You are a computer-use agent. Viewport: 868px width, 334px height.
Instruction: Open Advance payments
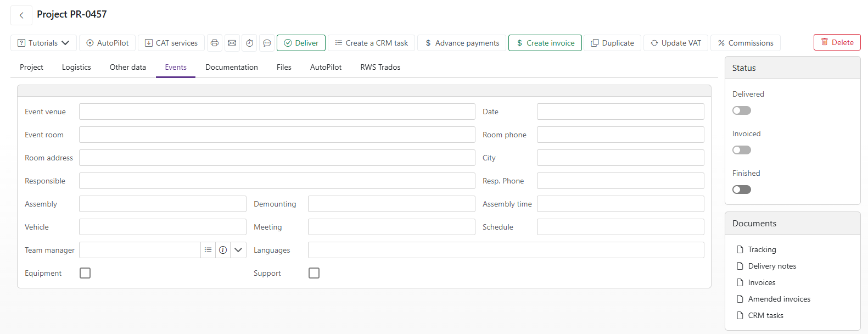pyautogui.click(x=462, y=43)
